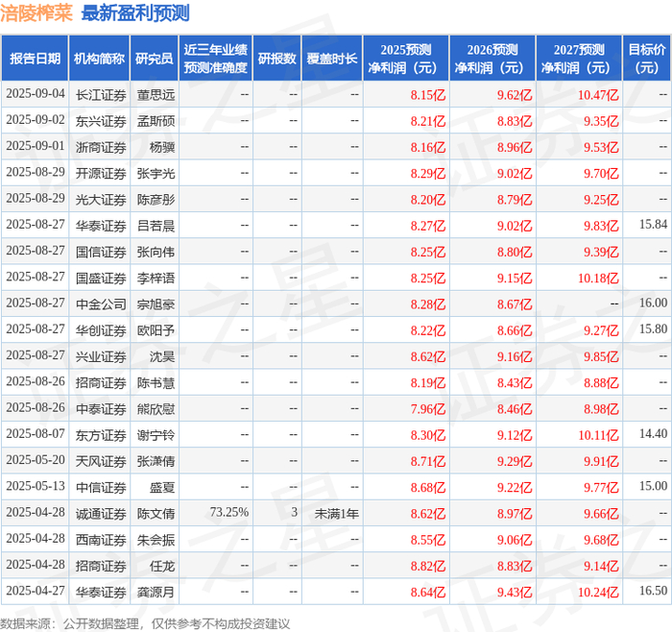The height and width of the screenshot is (632, 672).
Task: Select the 光大证券 institution cell
Action: 101,200
